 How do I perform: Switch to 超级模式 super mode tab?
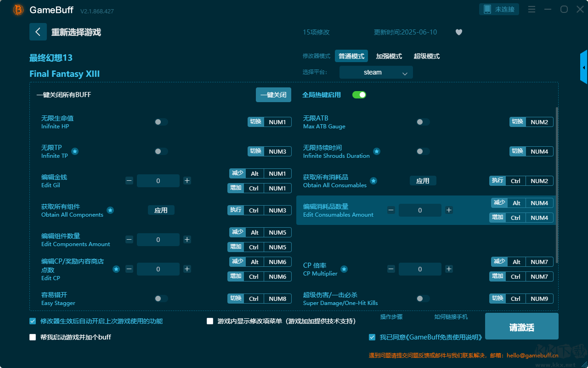click(x=426, y=56)
